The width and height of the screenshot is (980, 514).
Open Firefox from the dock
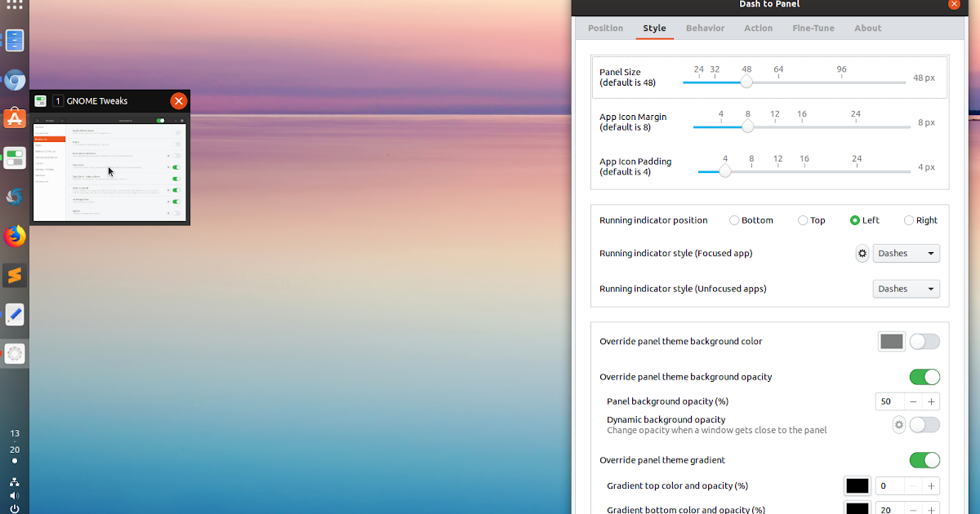(x=14, y=236)
